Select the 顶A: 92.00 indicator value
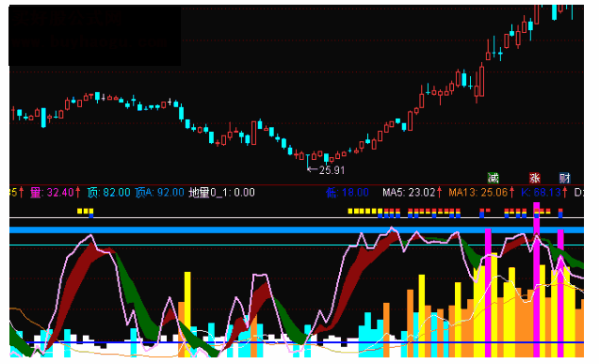Image resolution: width=599 pixels, height=364 pixels. 159,192
